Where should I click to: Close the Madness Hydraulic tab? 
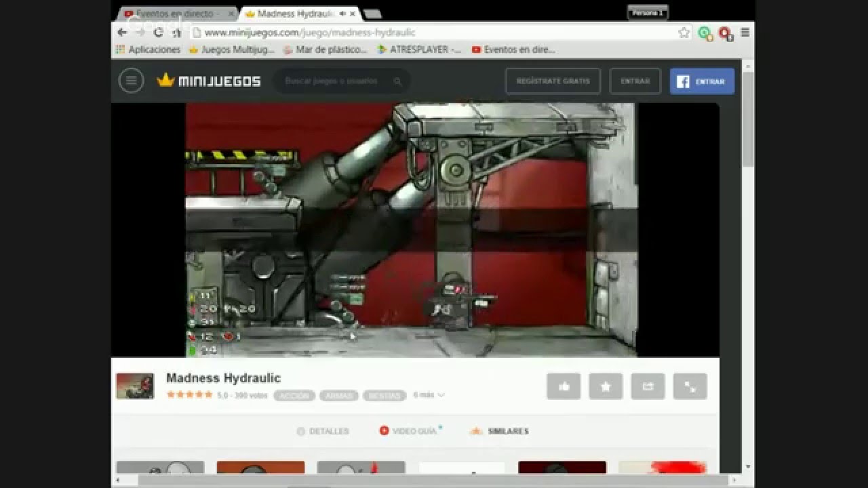pos(353,14)
